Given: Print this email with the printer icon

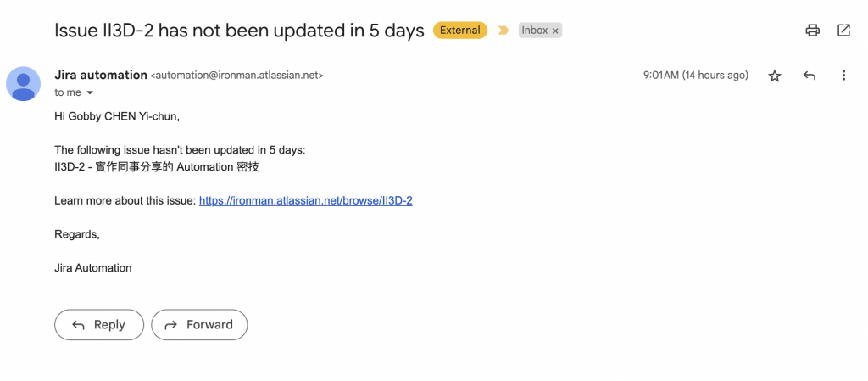Looking at the screenshot, I should pos(812,31).
